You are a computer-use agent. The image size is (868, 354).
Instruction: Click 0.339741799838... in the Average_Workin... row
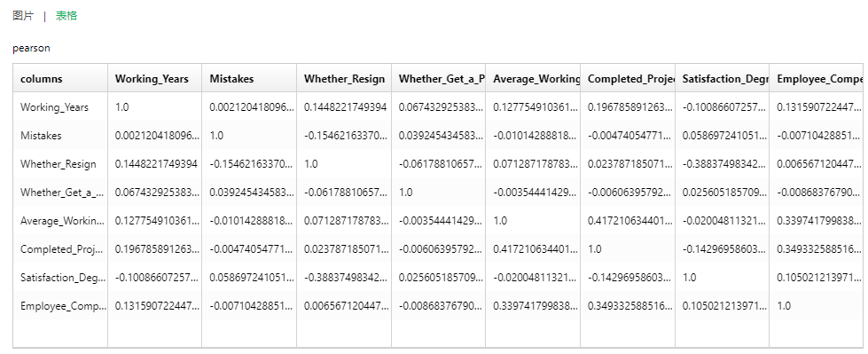coord(819,221)
